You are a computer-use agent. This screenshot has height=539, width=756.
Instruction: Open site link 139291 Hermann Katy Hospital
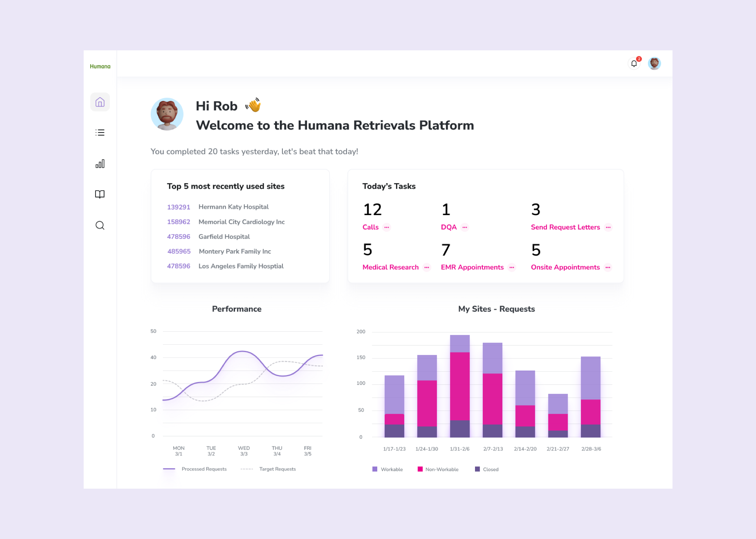pyautogui.click(x=178, y=207)
